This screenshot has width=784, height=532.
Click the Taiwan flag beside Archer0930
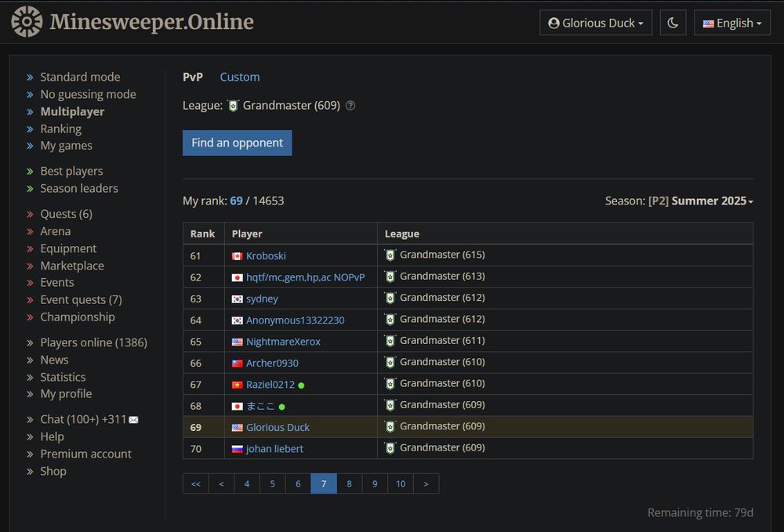coord(237,364)
